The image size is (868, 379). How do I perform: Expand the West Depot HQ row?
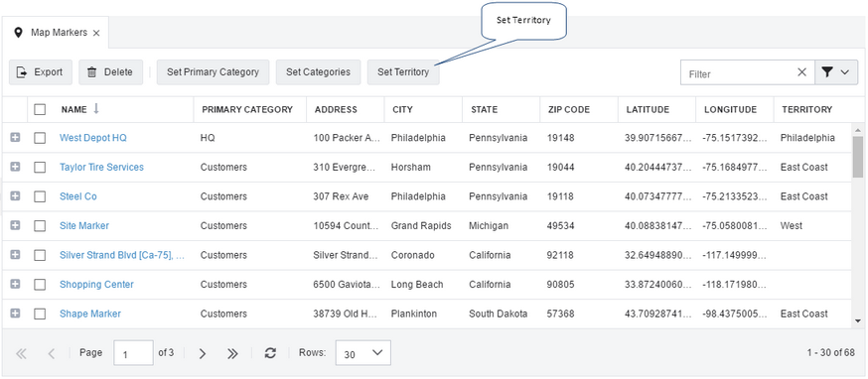coord(15,137)
